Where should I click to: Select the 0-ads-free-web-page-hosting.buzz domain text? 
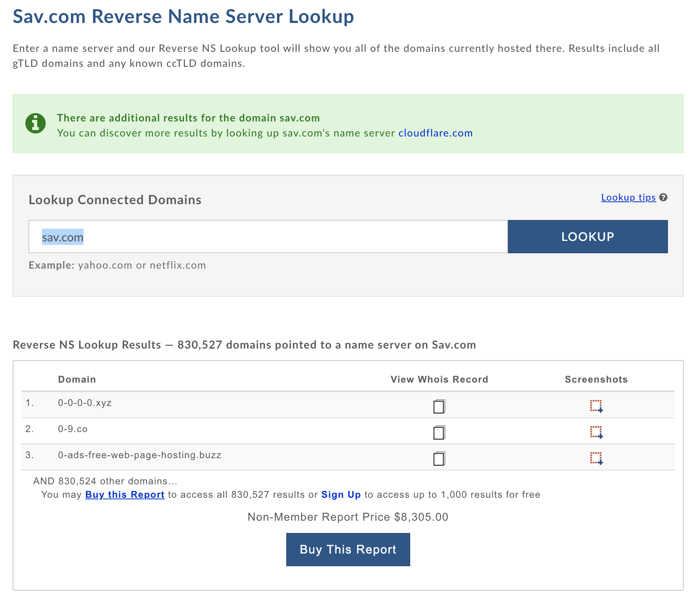[139, 455]
